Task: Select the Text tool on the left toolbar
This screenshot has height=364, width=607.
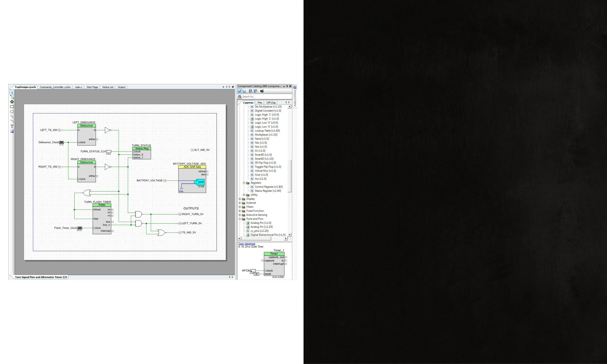Action: [x=12, y=126]
